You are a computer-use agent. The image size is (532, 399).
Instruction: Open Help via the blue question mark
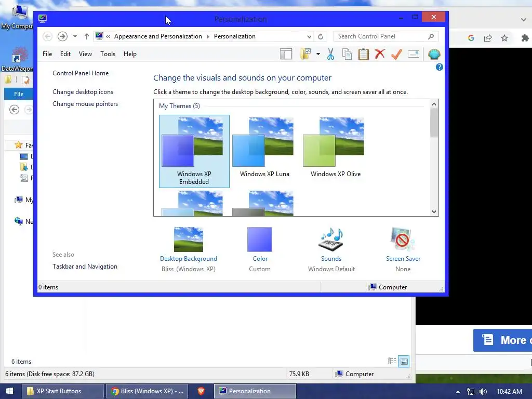click(x=439, y=67)
